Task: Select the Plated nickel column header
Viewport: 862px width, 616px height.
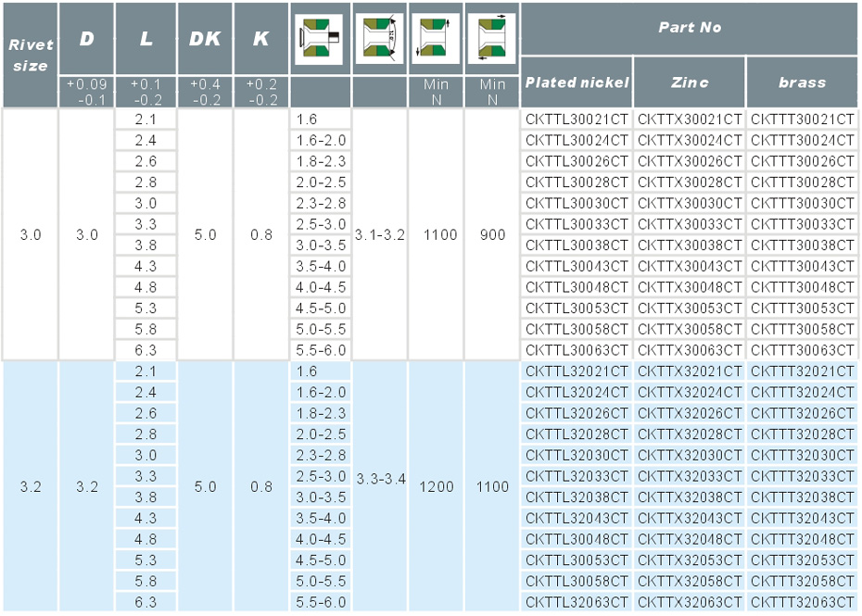Action: pos(577,82)
